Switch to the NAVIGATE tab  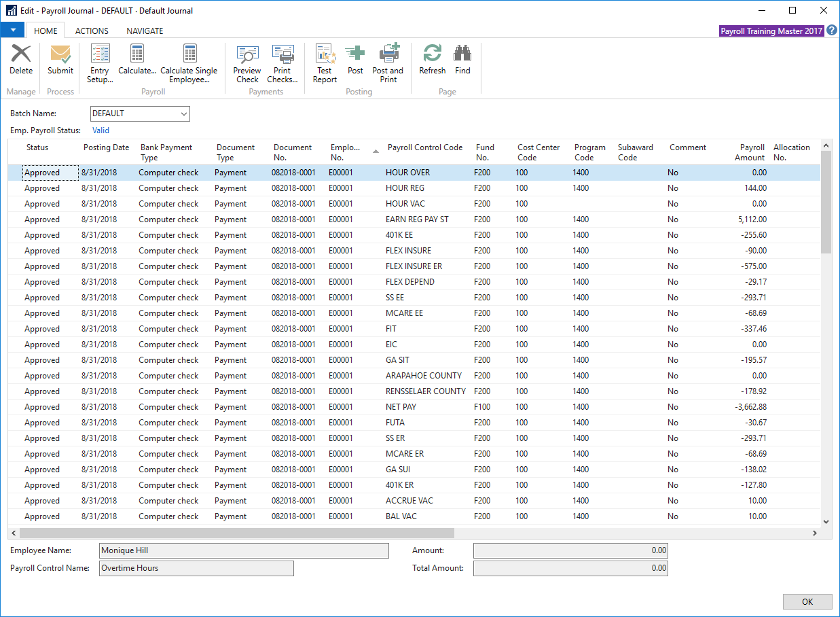pyautogui.click(x=145, y=31)
